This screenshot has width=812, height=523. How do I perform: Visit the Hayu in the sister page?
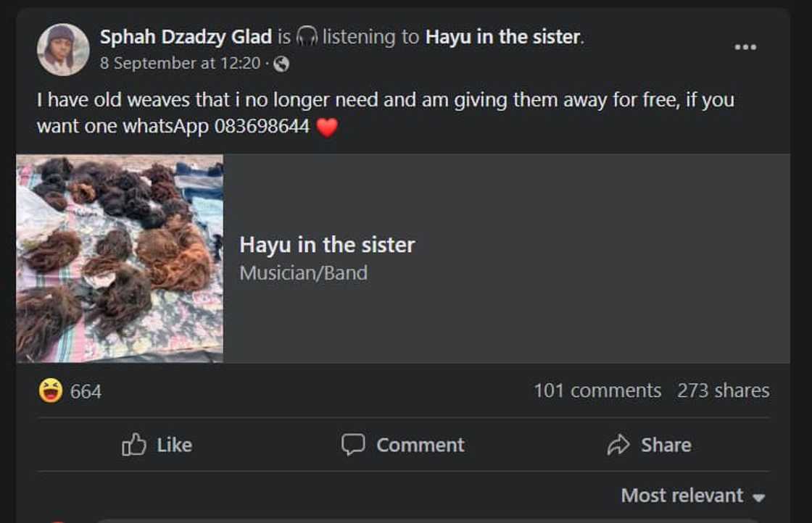click(327, 245)
